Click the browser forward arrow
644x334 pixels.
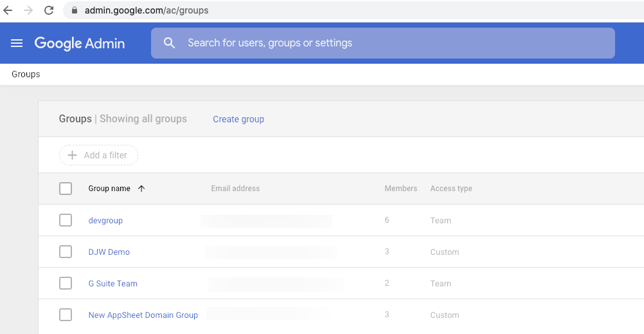point(28,10)
